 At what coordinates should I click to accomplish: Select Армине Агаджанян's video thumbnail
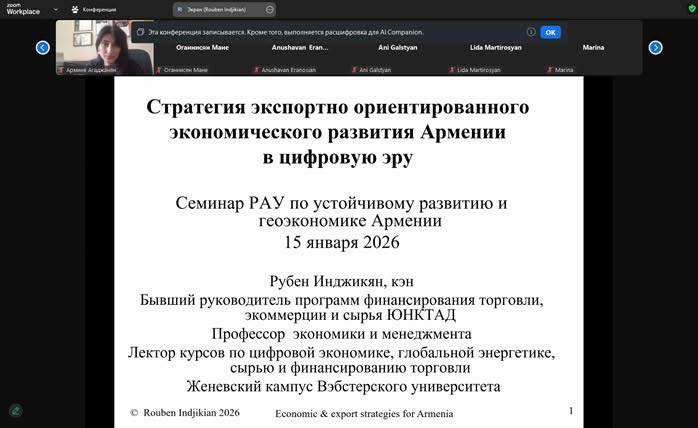tap(104, 48)
